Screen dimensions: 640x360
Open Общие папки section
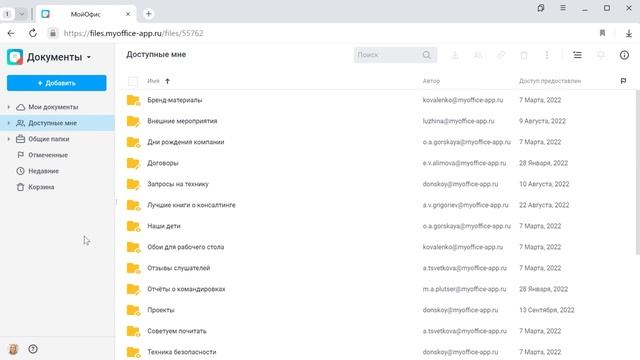click(x=49, y=139)
